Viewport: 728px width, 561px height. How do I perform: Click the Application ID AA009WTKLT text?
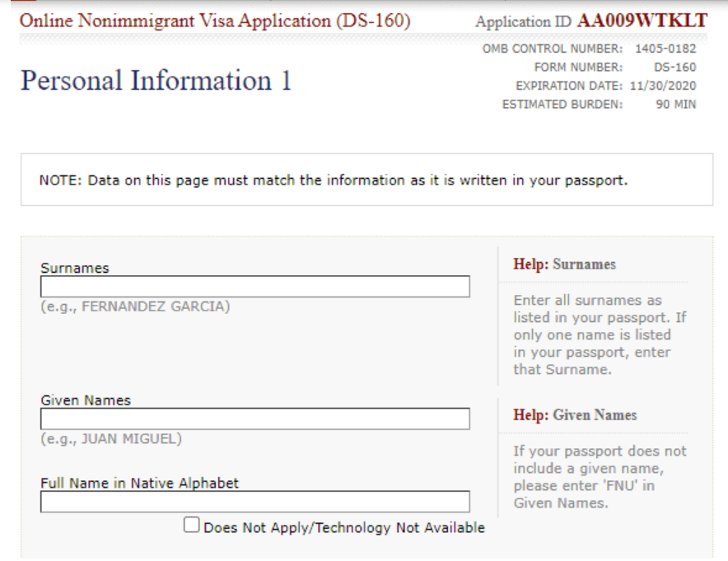pyautogui.click(x=591, y=21)
